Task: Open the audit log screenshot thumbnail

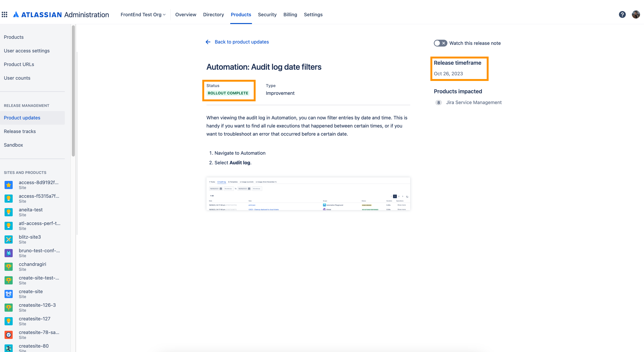Action: (308, 194)
